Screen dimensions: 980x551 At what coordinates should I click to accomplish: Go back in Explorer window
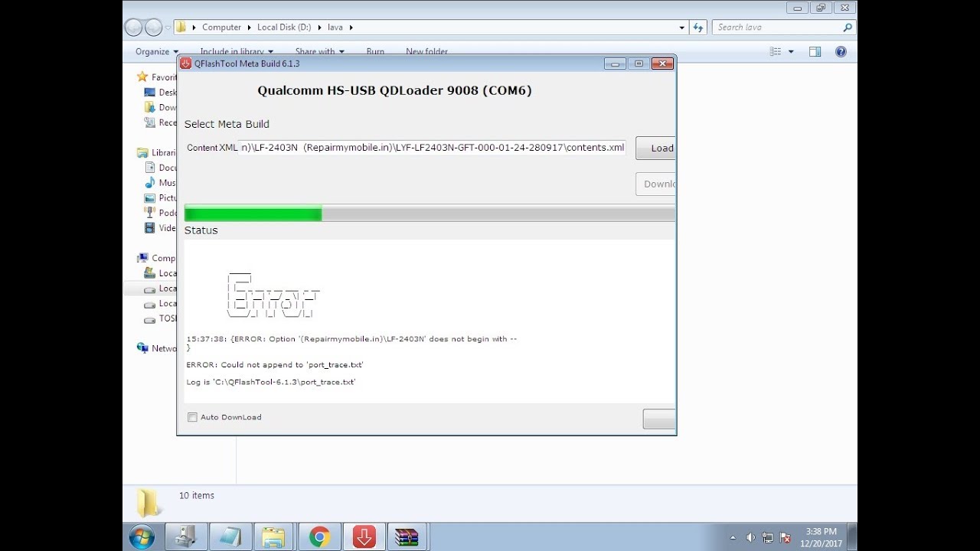pyautogui.click(x=133, y=28)
